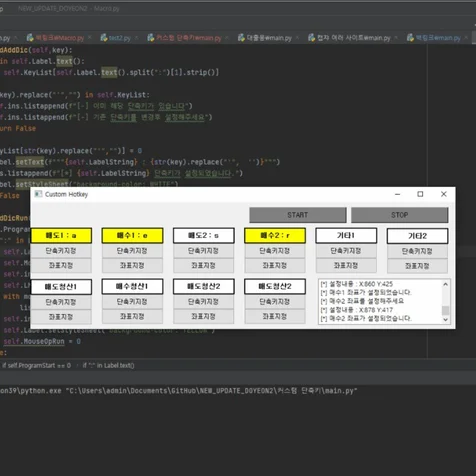This screenshot has width=476, height=476.
Task: Click the STOP button in Custom Hotkey
Action: point(400,215)
